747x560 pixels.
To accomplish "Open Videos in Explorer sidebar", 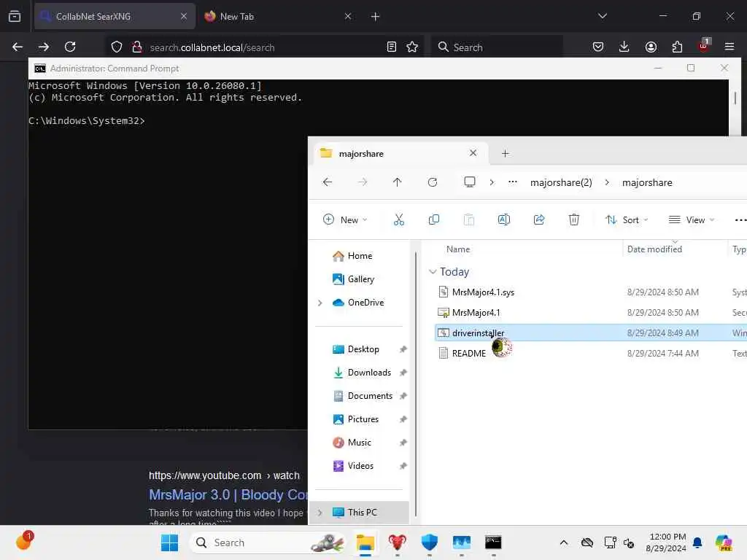I will [x=360, y=466].
